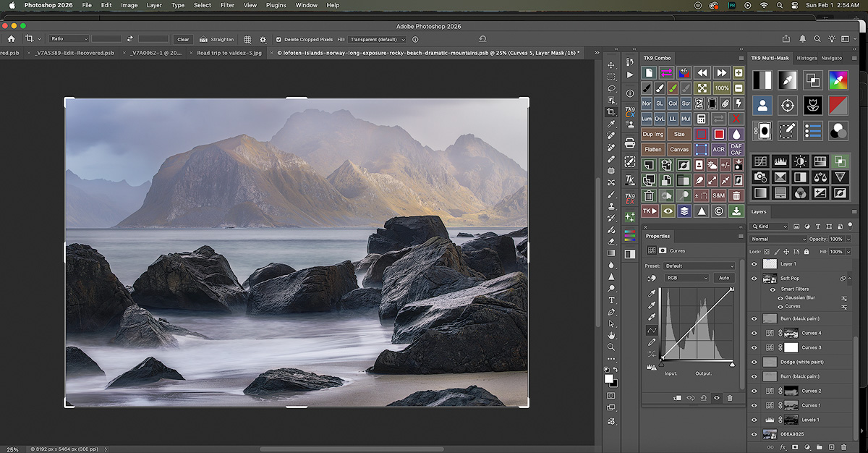
Task: Hide the Layer 1 layer
Action: pyautogui.click(x=754, y=264)
